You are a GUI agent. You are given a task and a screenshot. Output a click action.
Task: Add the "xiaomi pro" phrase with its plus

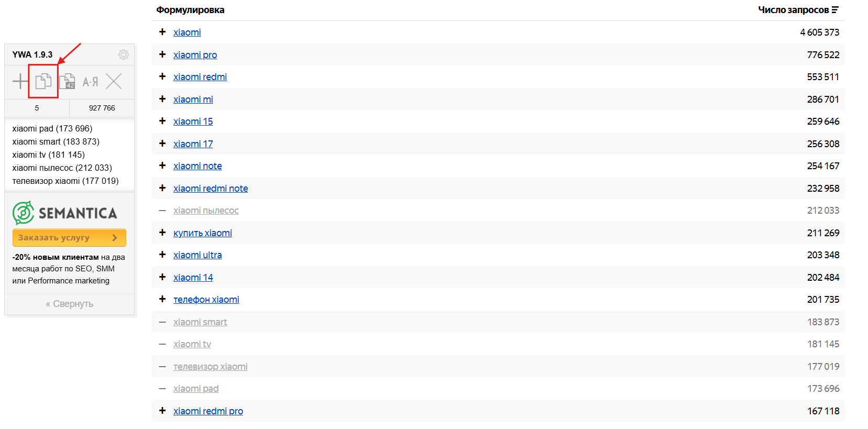click(x=162, y=54)
